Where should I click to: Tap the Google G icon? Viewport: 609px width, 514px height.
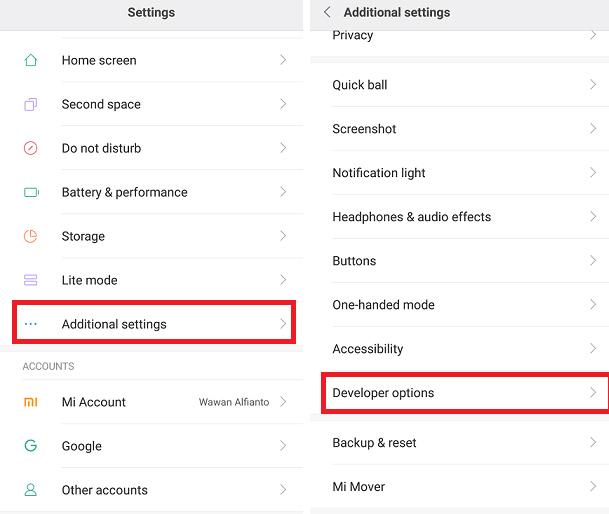tap(31, 446)
